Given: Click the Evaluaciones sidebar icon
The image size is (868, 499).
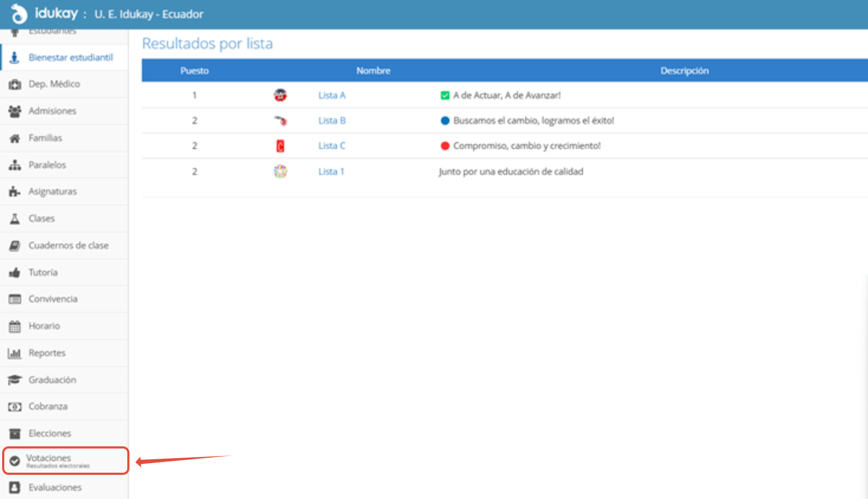Looking at the screenshot, I should tap(15, 487).
